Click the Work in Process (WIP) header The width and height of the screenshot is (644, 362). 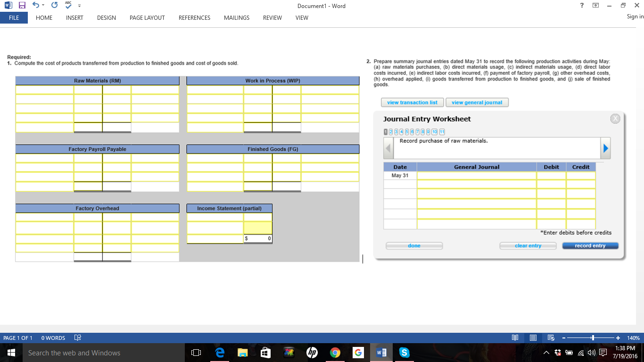[272, 81]
